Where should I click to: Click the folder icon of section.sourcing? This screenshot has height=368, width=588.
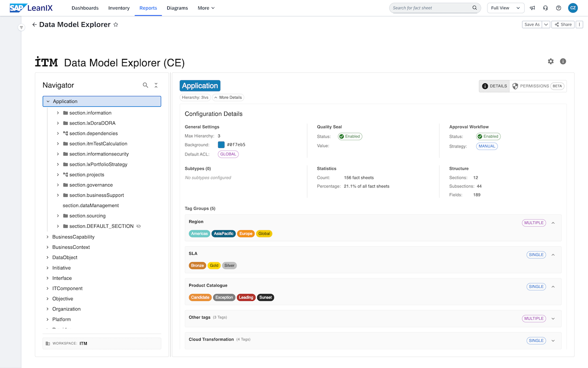[x=66, y=216]
